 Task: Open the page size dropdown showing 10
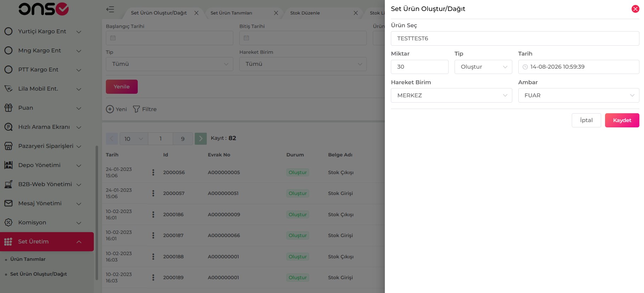pyautogui.click(x=134, y=139)
